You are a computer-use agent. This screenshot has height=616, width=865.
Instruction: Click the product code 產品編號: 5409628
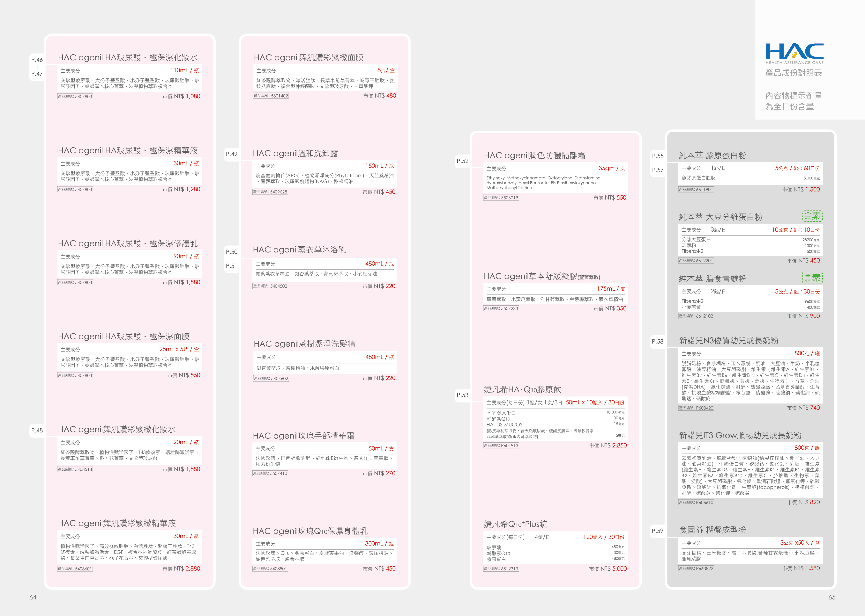pyautogui.click(x=270, y=192)
